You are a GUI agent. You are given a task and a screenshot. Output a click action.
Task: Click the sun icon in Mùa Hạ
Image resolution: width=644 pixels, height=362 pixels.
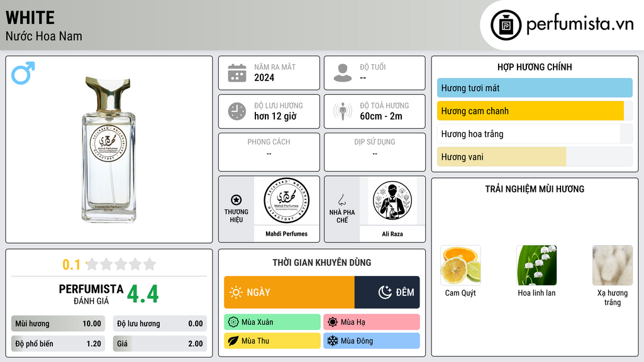333,322
